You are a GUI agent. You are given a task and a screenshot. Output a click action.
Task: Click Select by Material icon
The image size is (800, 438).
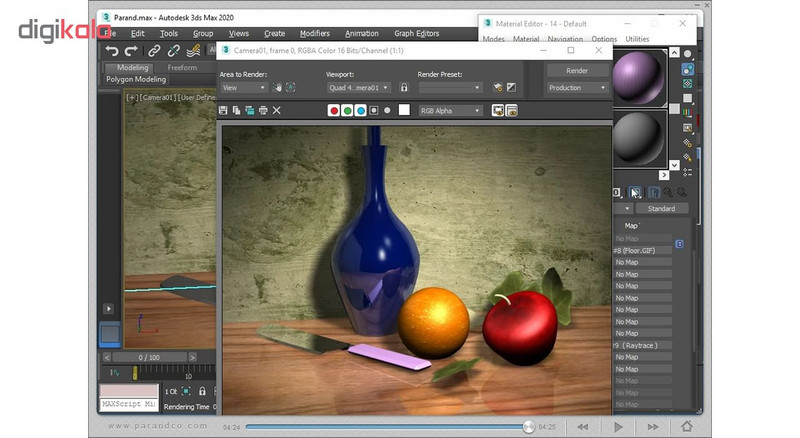click(688, 158)
